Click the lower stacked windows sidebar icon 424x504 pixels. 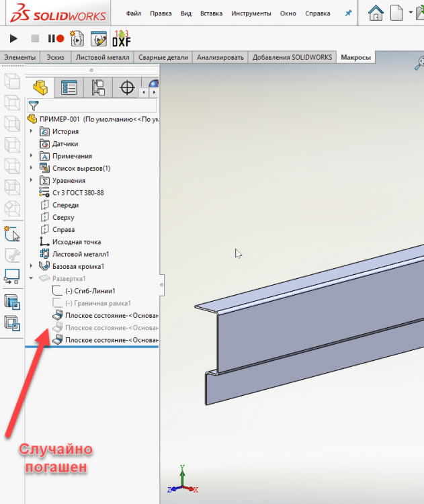point(12,323)
